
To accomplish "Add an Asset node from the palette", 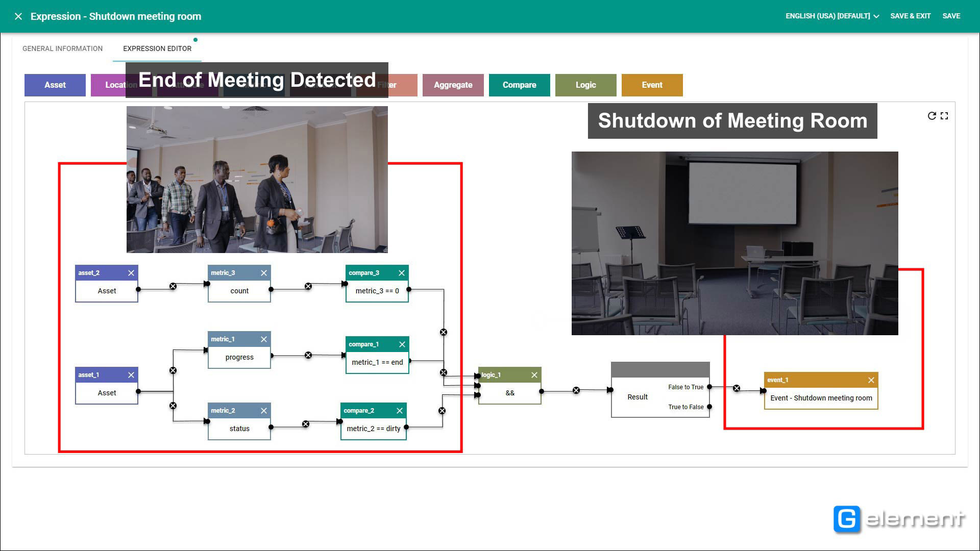I will pyautogui.click(x=55, y=85).
